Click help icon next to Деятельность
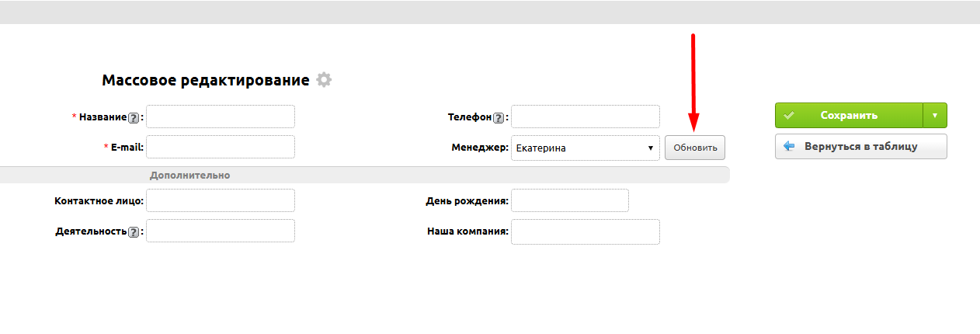980x334 pixels. (134, 232)
